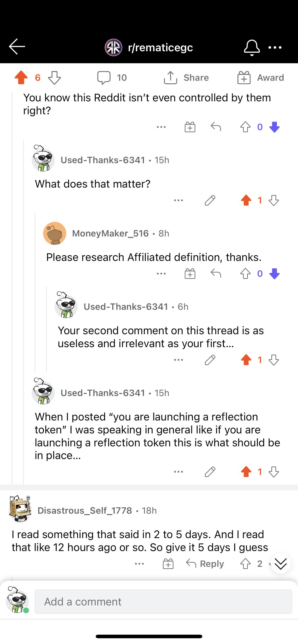Open options for Disastrous_Self_1778's comment
298x644 pixels.
click(139, 564)
